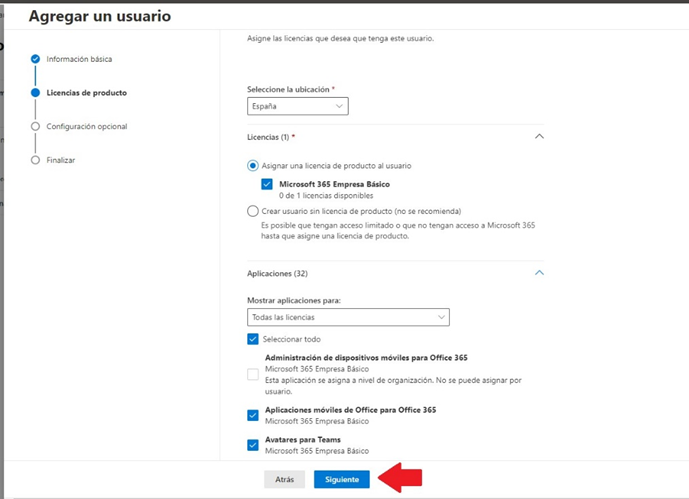689x499 pixels.
Task: Collapse the Aplicaciones (32) section chevron
Action: click(539, 273)
